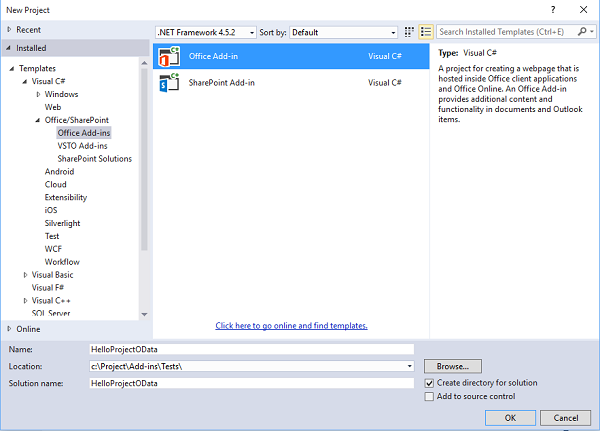
Task: Select the Cloud template category
Action: tap(55, 184)
